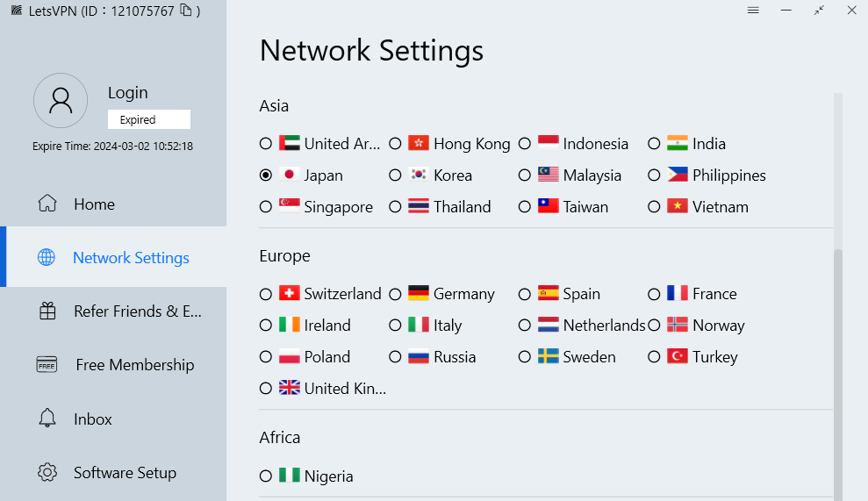Click the Software Setup gear icon
This screenshot has width=868, height=501.
point(47,472)
